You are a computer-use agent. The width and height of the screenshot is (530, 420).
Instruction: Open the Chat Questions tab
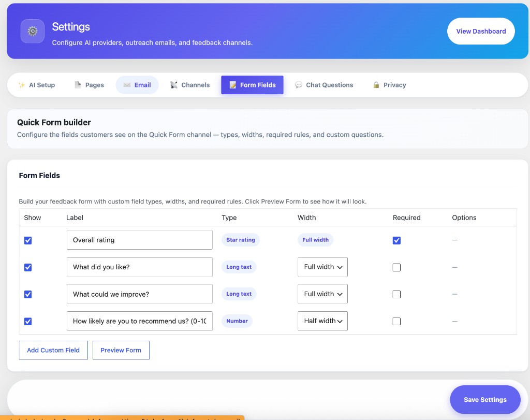click(x=324, y=85)
